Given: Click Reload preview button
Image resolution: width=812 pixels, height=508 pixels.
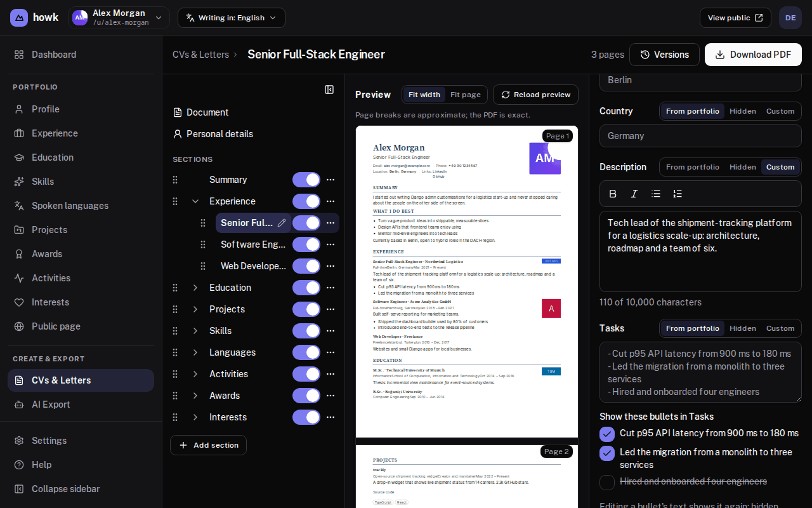Looking at the screenshot, I should pyautogui.click(x=535, y=95).
